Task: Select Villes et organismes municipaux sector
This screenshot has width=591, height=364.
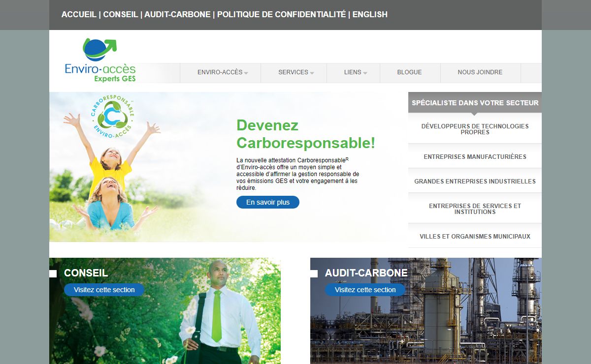Action: 475,237
